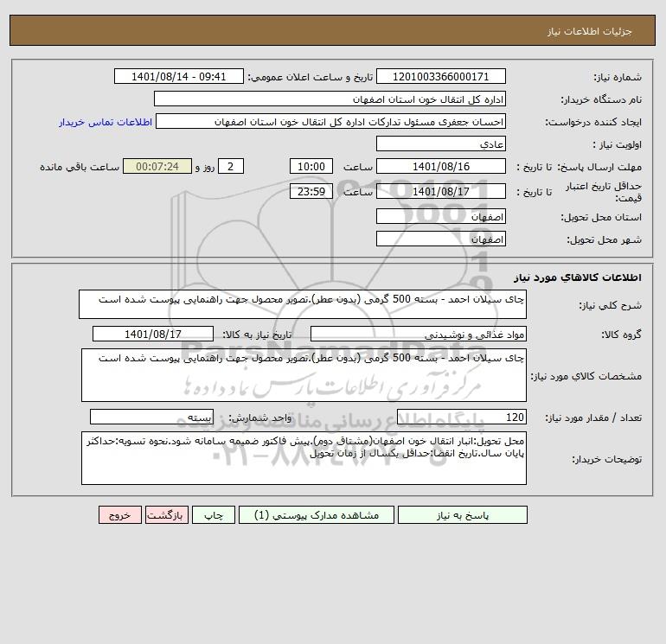Click the goods specifications text area

pos(304,375)
